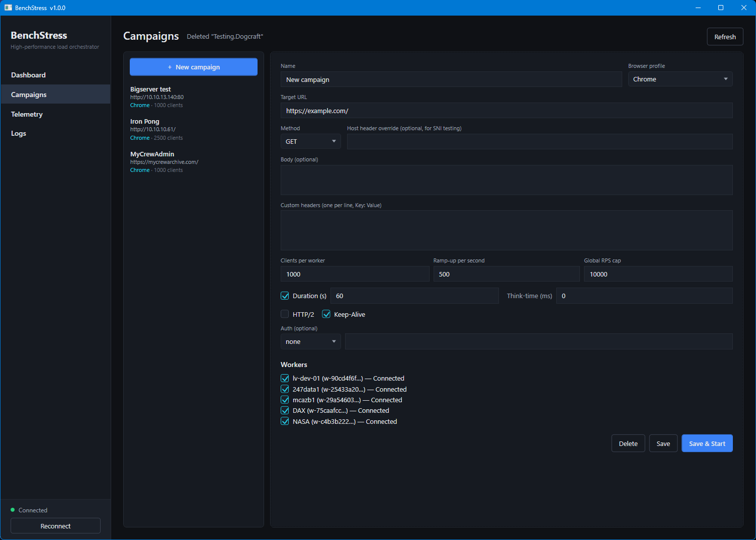Focus the Global RPS cap field

point(658,274)
